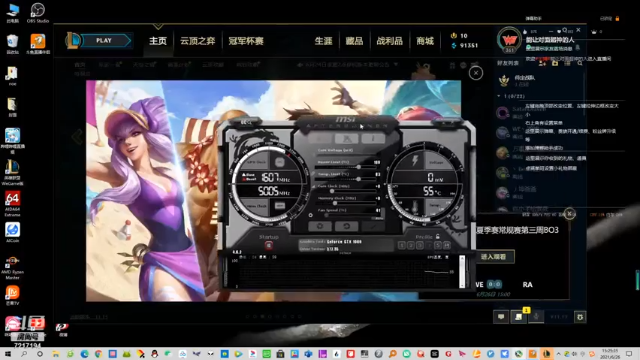The height and width of the screenshot is (360, 640).
Task: Click the Core Clock slider handle
Action: tap(332, 191)
